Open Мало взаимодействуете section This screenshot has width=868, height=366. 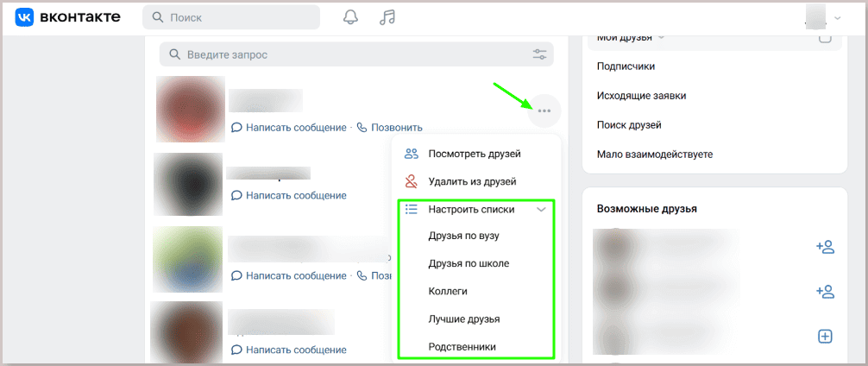tap(654, 155)
